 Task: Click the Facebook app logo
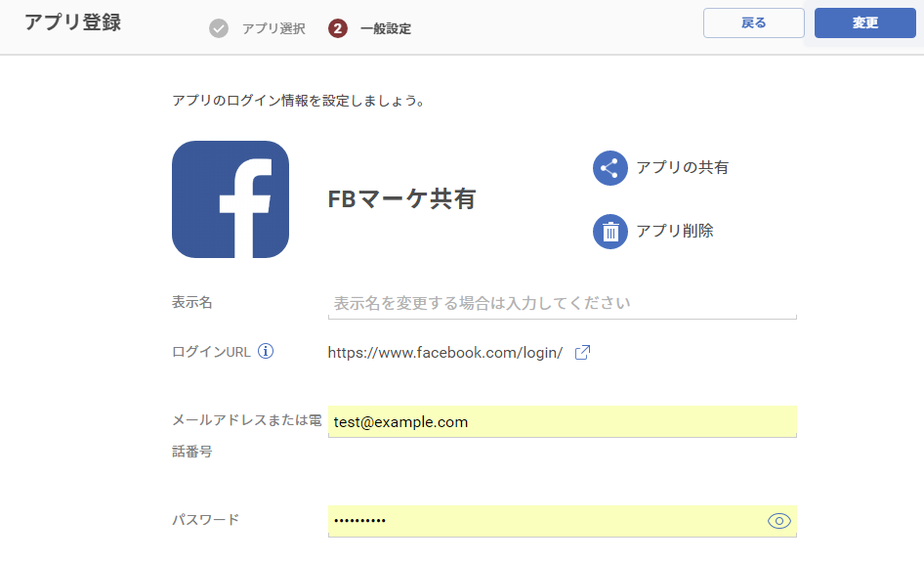click(231, 199)
